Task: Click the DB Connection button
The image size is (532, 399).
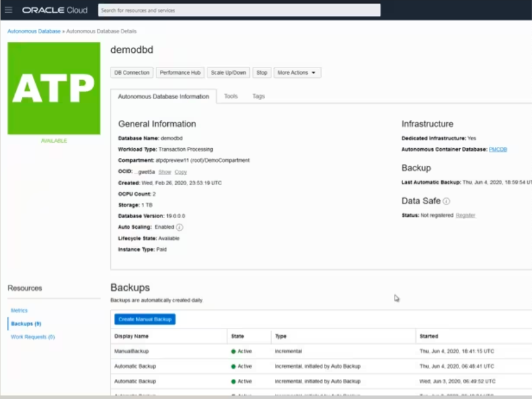Action: [x=132, y=72]
